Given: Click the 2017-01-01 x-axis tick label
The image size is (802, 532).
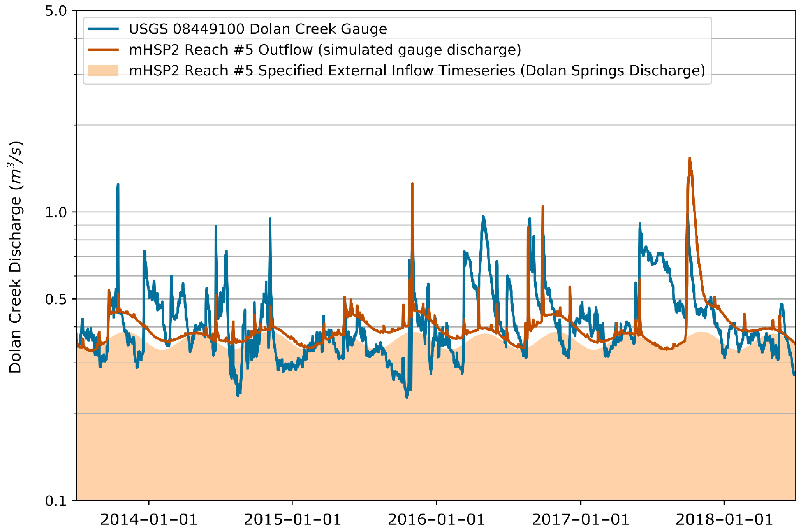Looking at the screenshot, I should pos(580,520).
